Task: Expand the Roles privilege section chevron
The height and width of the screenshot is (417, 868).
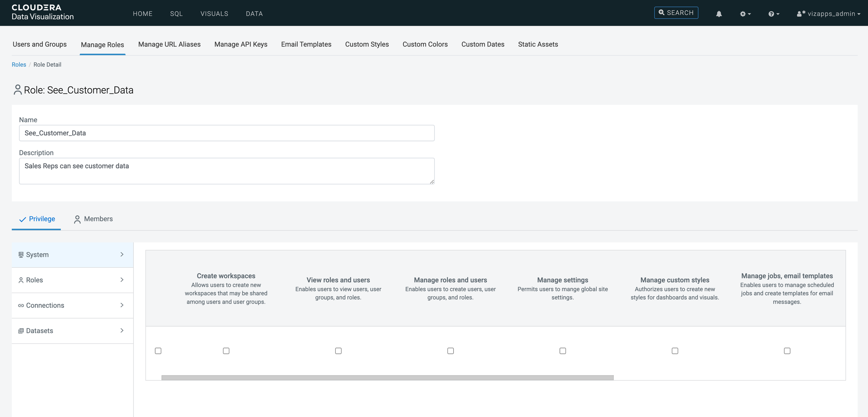Action: (x=122, y=280)
